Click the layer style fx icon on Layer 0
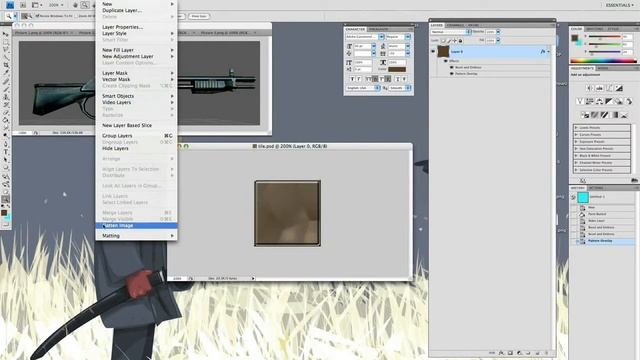Screen dimensions: 640x360 coord(542,52)
